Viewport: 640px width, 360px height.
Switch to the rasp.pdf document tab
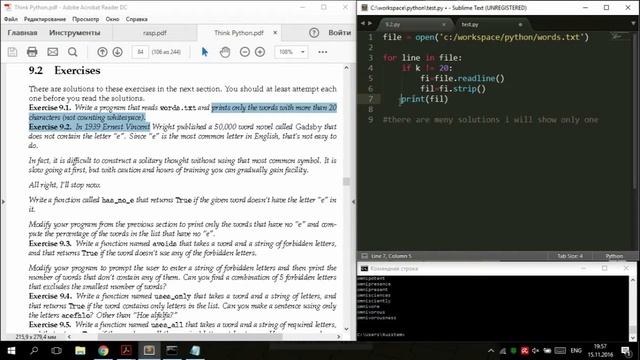(155, 33)
